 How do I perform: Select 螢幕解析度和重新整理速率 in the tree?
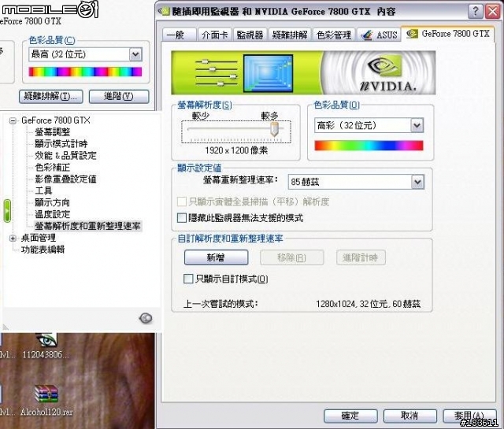(87, 226)
